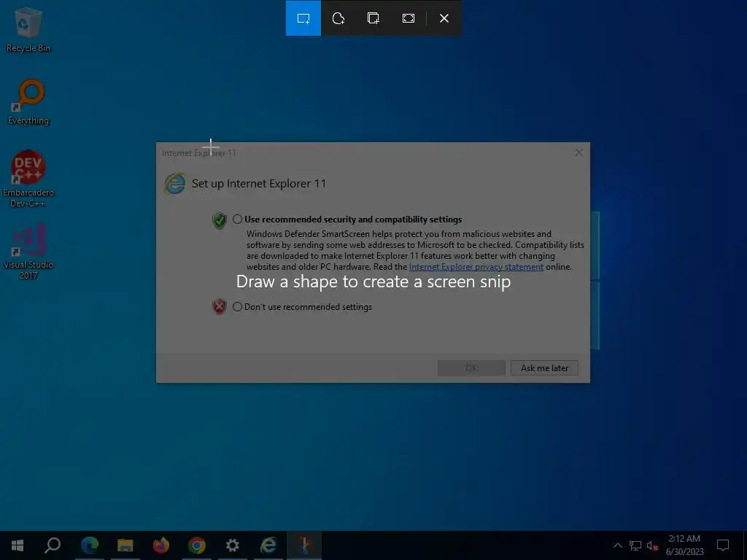
Task: Select the Embarcadero Dev-C++ desktop shortcut
Action: coord(28,179)
